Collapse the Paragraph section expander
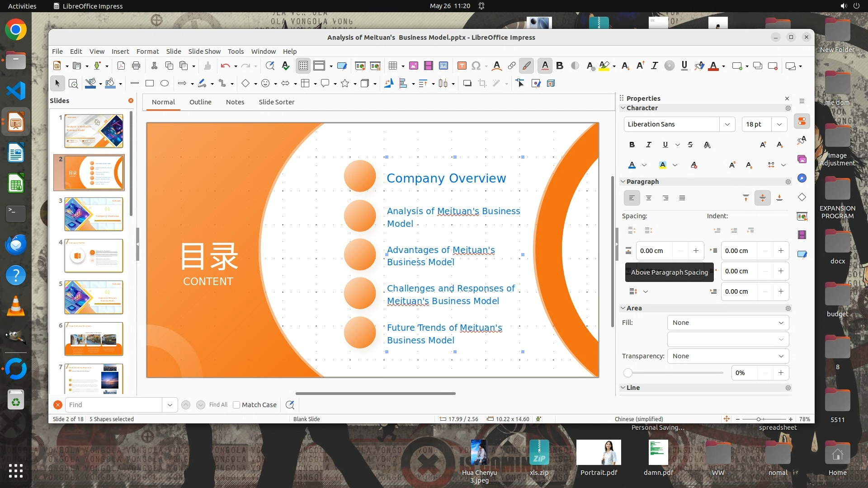The height and width of the screenshot is (488, 868). 623,182
